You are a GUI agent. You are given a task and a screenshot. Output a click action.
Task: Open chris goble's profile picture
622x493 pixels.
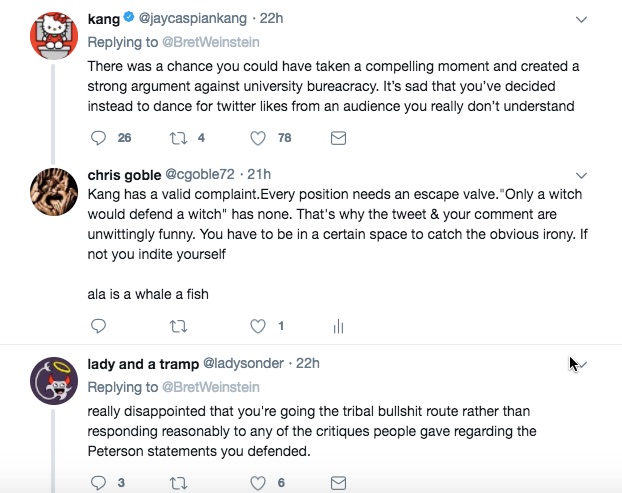54,192
